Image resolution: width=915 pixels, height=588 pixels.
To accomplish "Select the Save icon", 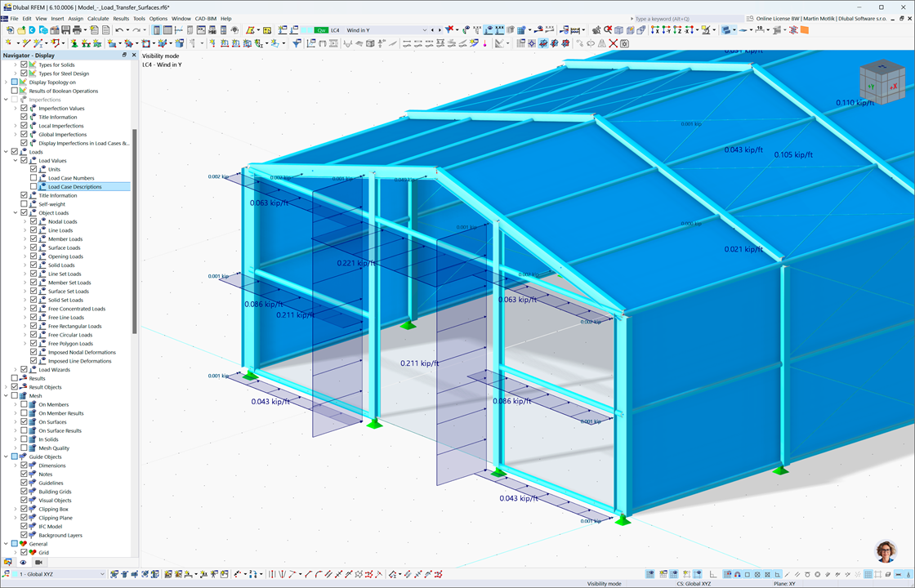I will [66, 30].
